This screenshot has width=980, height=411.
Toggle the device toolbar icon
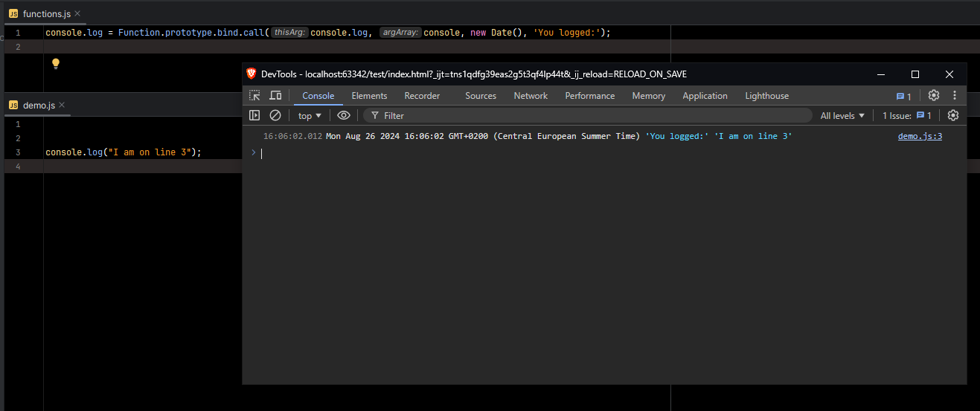(275, 96)
